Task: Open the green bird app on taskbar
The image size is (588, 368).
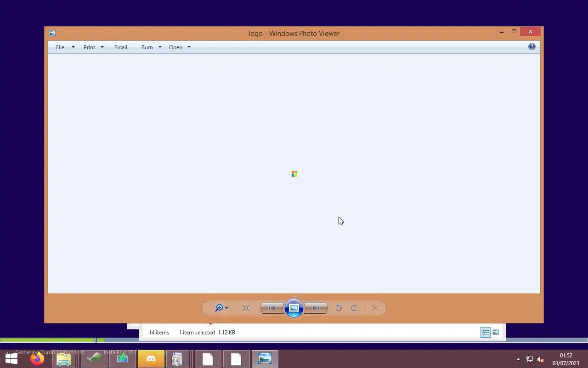Action: 94,359
